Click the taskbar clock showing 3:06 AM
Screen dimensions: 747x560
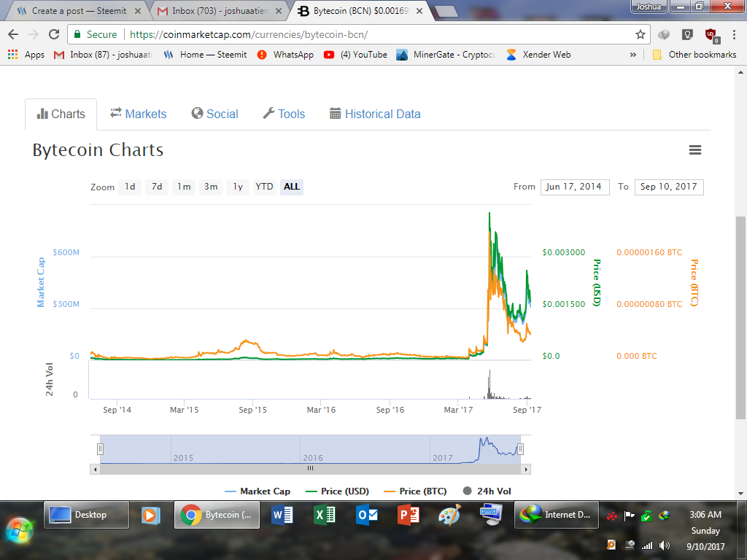705,515
